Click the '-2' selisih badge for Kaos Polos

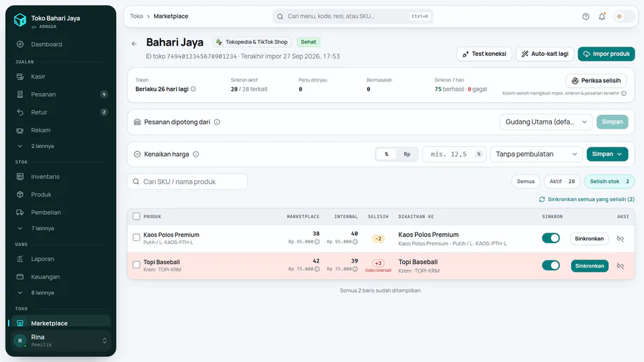click(x=378, y=238)
